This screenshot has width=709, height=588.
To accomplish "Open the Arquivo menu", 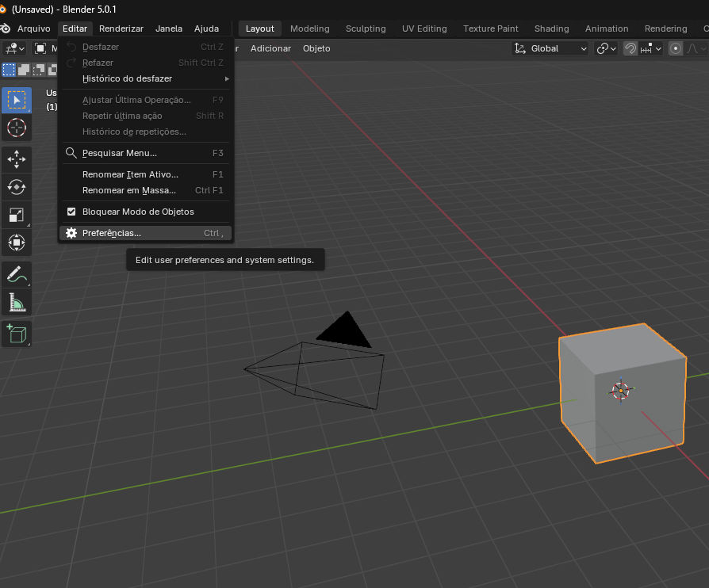I will click(34, 29).
